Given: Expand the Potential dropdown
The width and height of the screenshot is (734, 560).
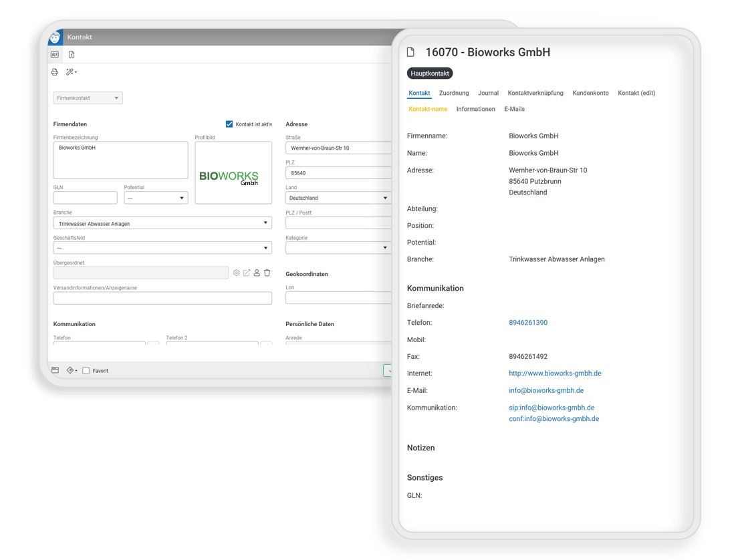Looking at the screenshot, I should [156, 198].
